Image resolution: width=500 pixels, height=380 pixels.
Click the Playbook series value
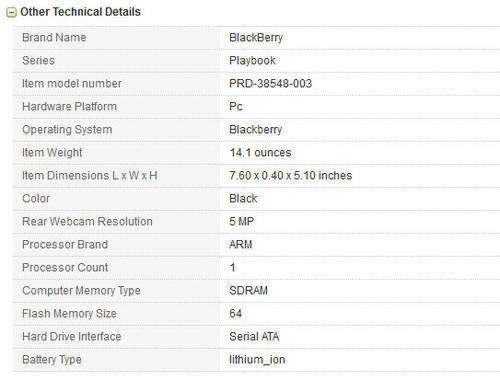click(x=252, y=61)
